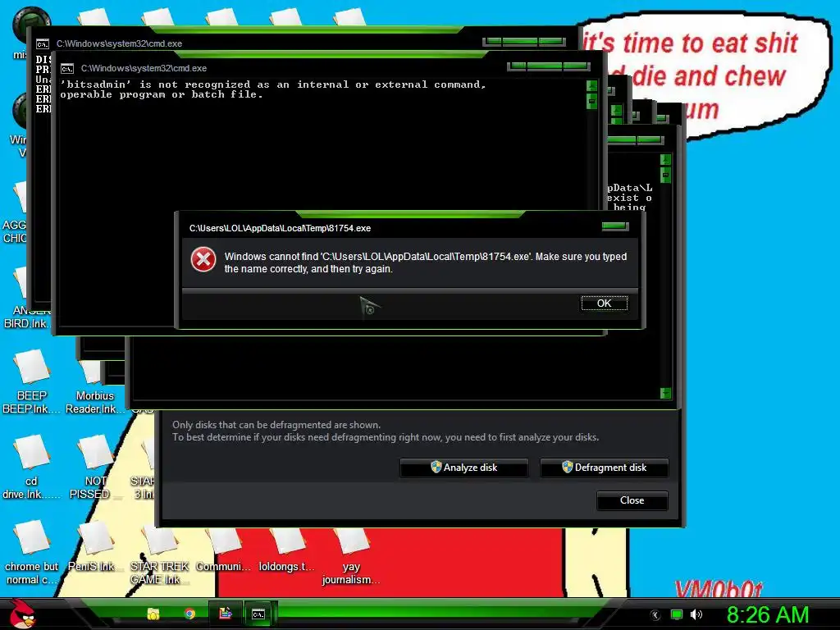Click OK in the 81754.exe error dialog
The height and width of the screenshot is (630, 840).
tap(604, 304)
